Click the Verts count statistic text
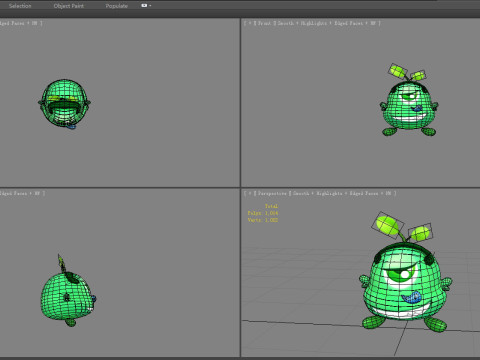The width and height of the screenshot is (480, 360). coord(263,220)
